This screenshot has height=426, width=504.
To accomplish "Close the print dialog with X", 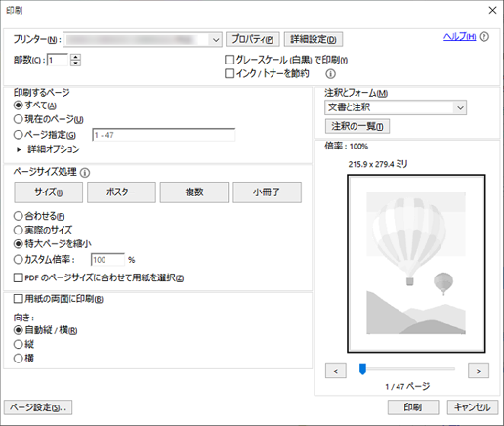I will tap(492, 11).
